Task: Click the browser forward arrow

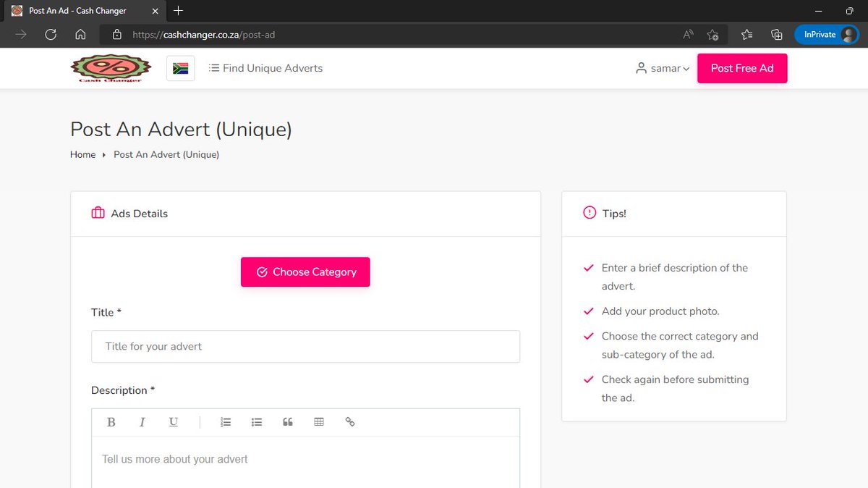Action: point(20,34)
